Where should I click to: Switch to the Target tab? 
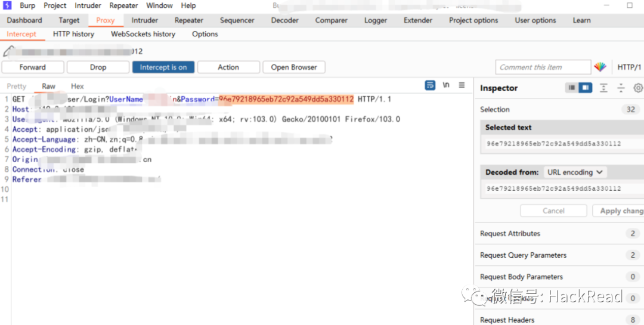click(69, 20)
